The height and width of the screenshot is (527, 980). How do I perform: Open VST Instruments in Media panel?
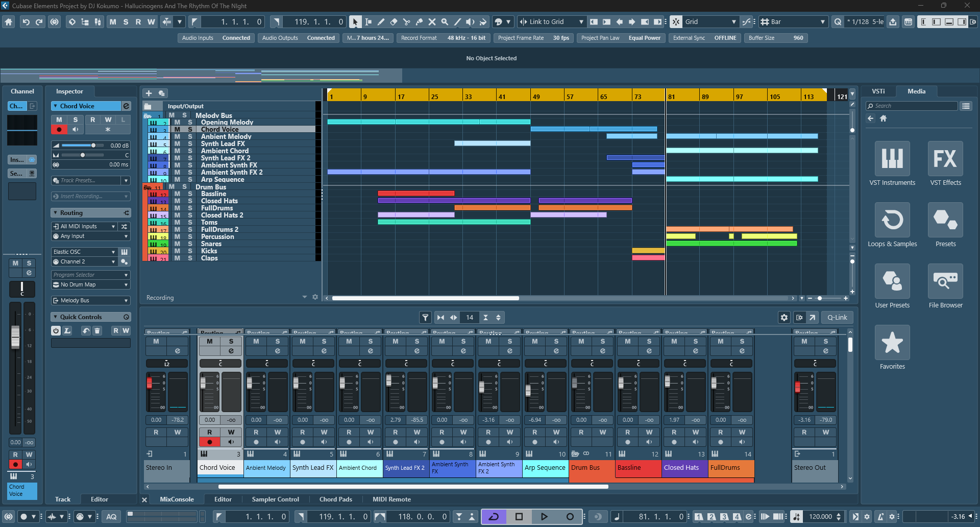[892, 164]
